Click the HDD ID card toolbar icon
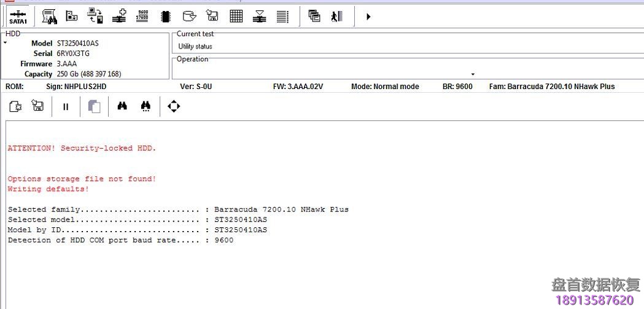 [72, 17]
